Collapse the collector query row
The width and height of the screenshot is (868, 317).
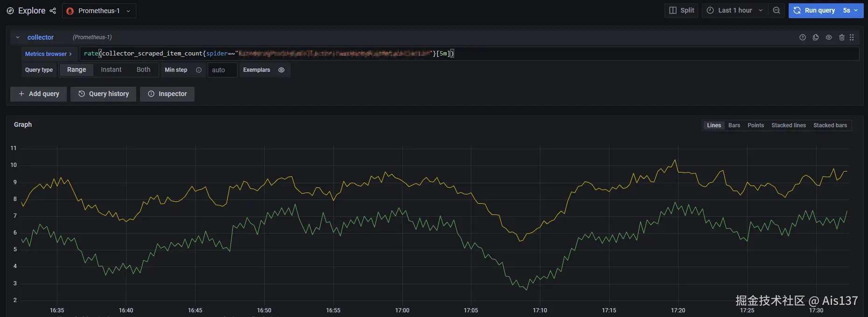pos(18,37)
